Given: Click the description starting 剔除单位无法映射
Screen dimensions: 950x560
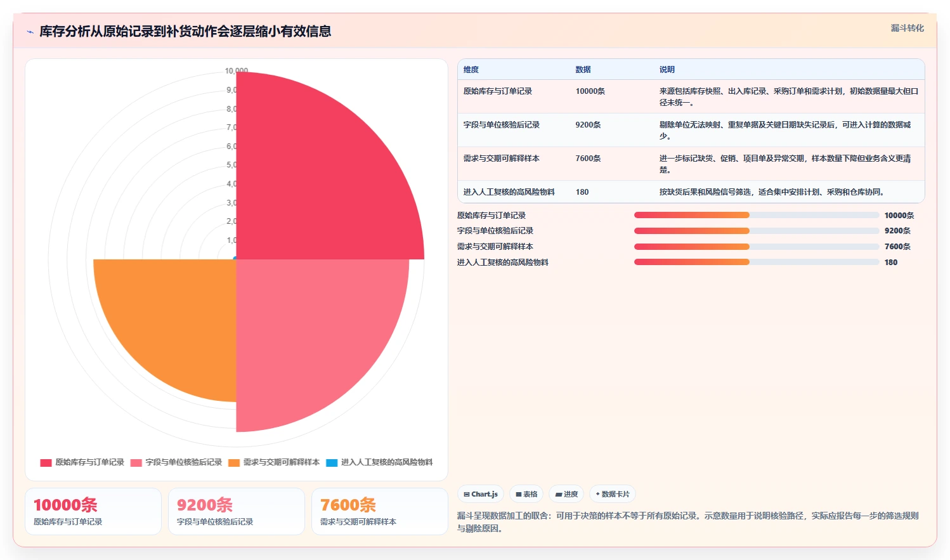Looking at the screenshot, I should (785, 131).
